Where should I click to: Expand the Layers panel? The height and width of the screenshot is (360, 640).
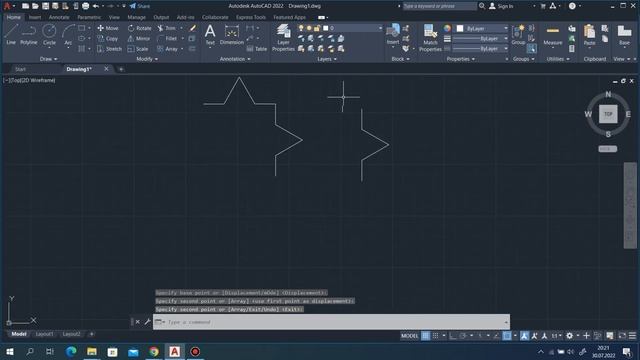(x=327, y=59)
